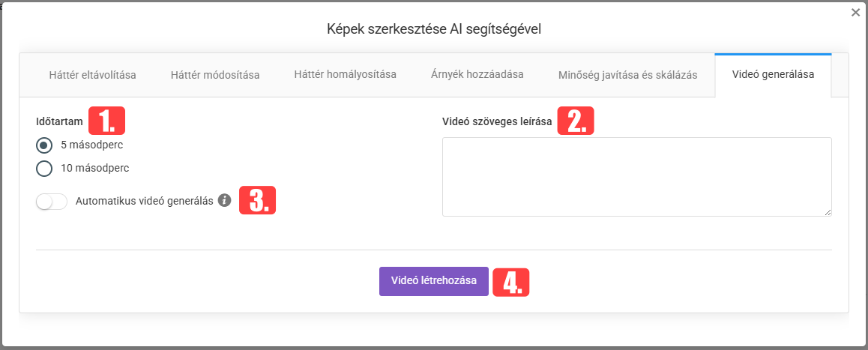Click the Videó szöveges leírása label
Viewport: 868px width, 350px height.
[496, 122]
